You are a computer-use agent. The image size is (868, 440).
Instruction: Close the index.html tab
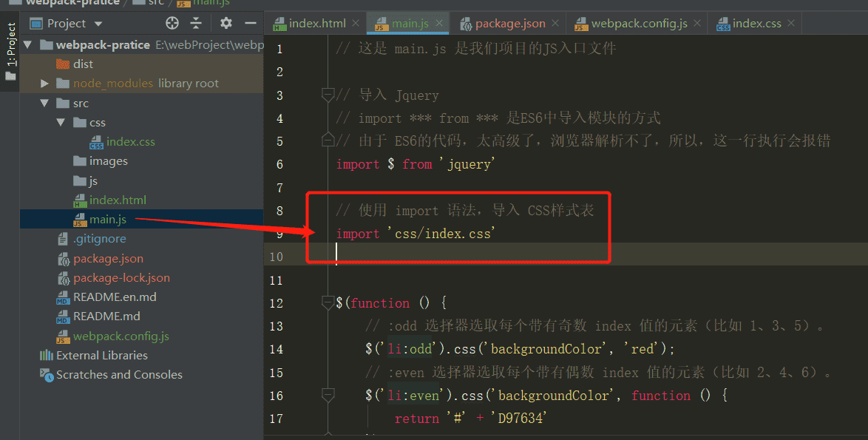coord(356,23)
